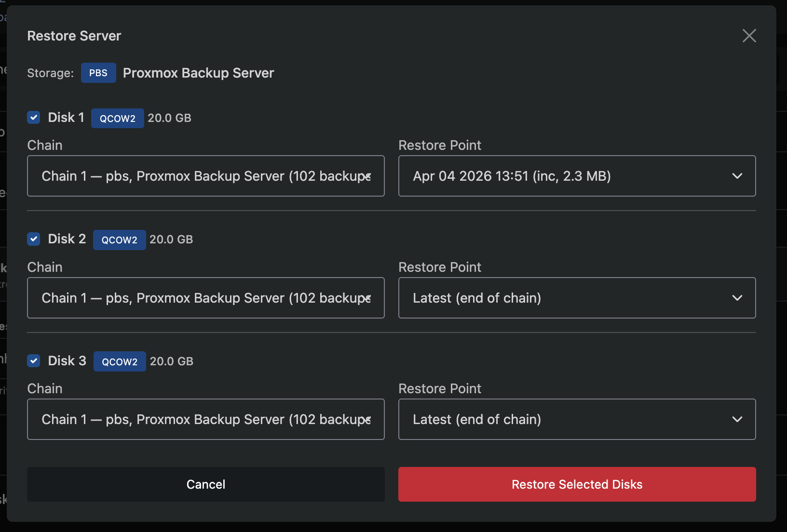
Task: Uncheck the Disk 1 checkbox
Action: pyautogui.click(x=33, y=117)
